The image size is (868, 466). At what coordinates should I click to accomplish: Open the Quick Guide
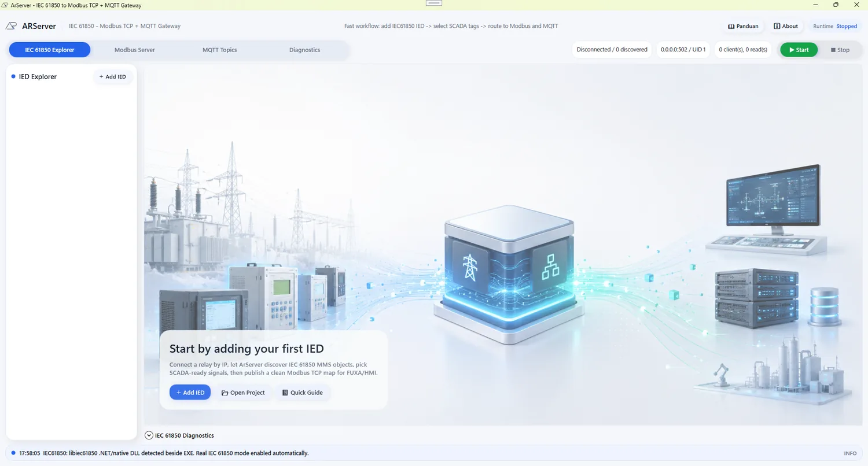click(x=303, y=393)
